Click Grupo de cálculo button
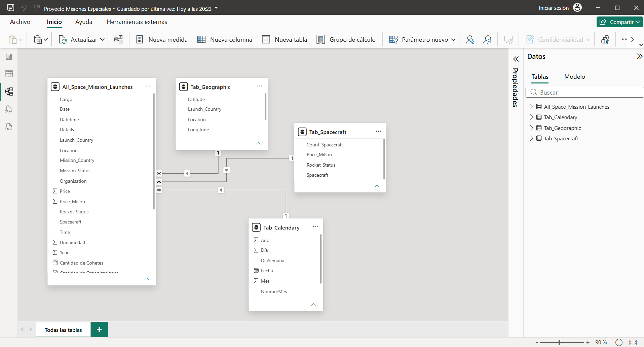 [346, 39]
